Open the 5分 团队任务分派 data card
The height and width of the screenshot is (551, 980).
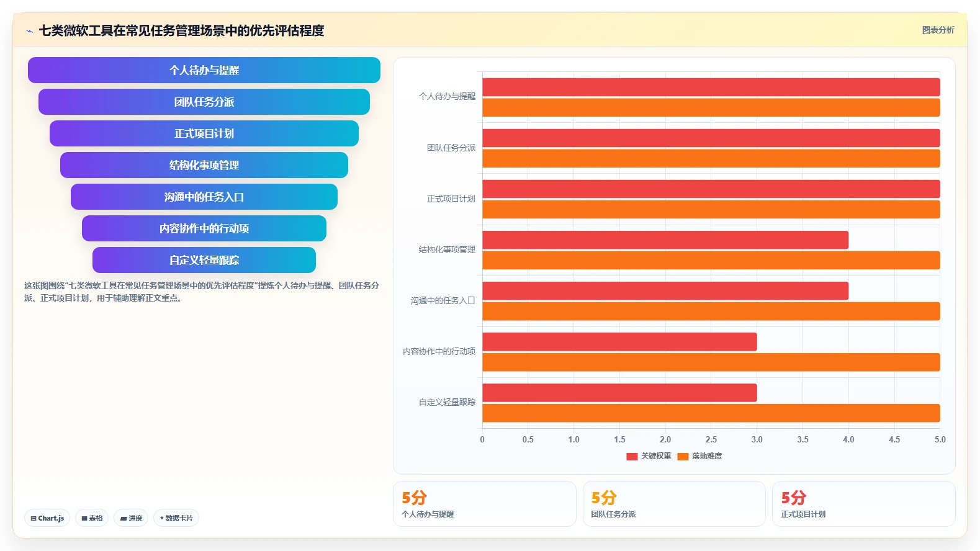pyautogui.click(x=674, y=504)
